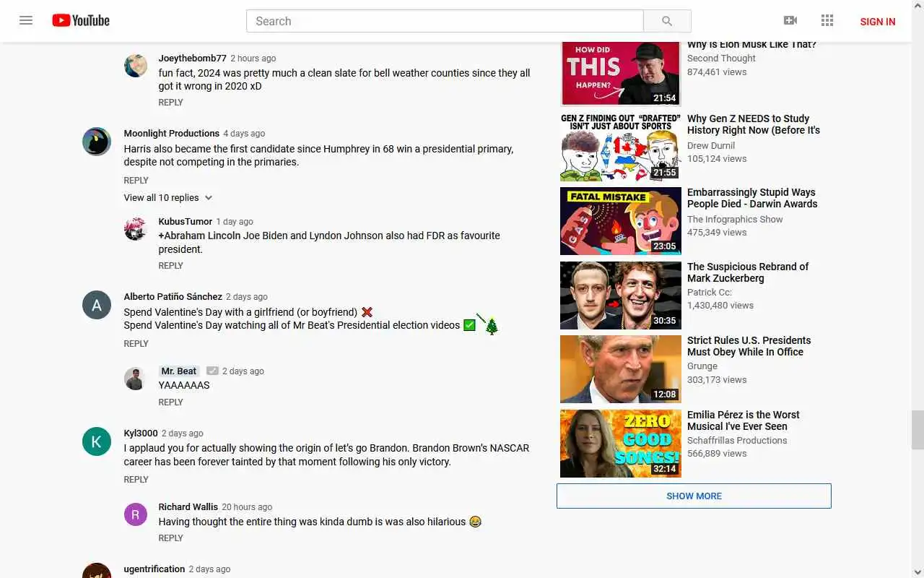The height and width of the screenshot is (578, 924).
Task: Open the YouTube apps grid icon
Action: tap(827, 21)
